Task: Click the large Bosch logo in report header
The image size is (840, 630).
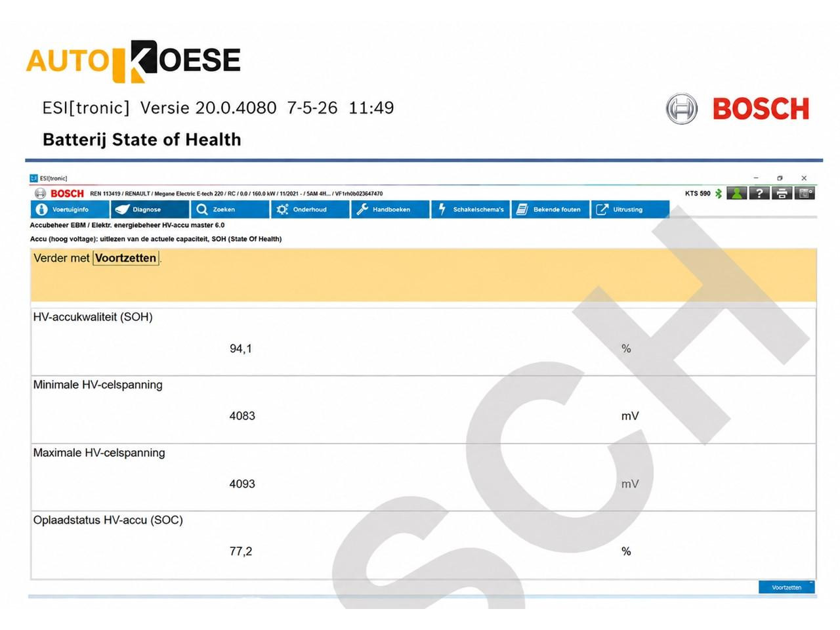Action: coord(738,109)
